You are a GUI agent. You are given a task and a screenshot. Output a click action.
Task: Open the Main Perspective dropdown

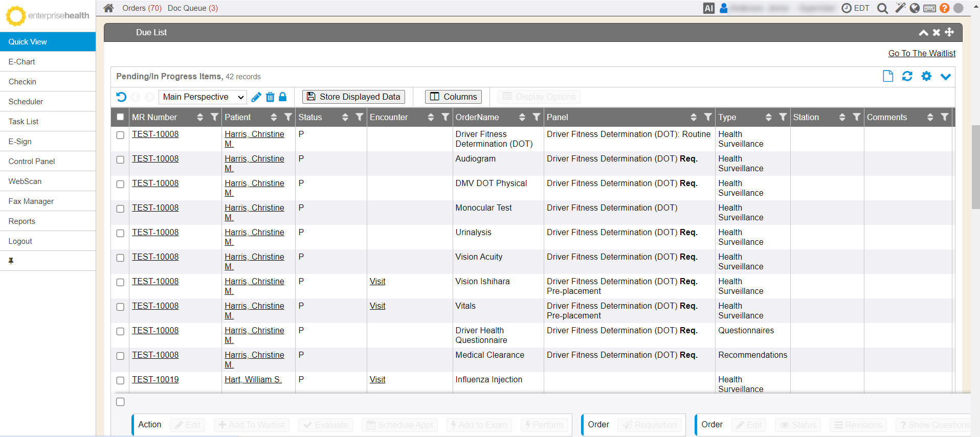203,97
